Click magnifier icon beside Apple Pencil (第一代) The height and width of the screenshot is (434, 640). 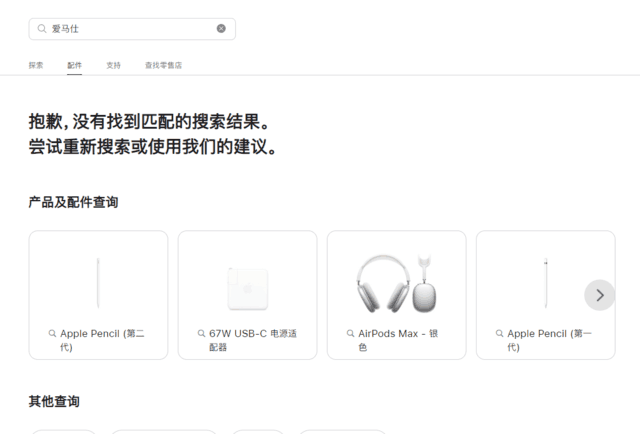pos(499,334)
